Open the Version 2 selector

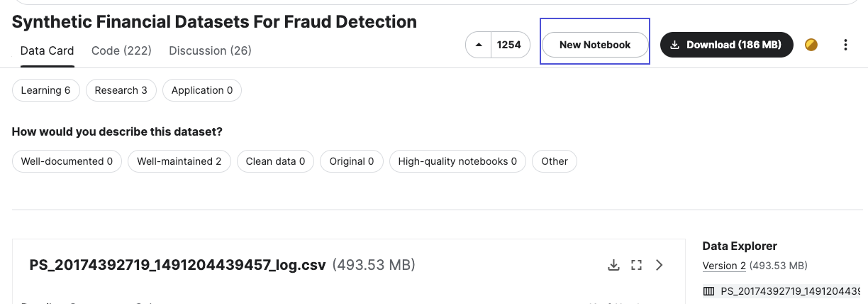(x=724, y=266)
